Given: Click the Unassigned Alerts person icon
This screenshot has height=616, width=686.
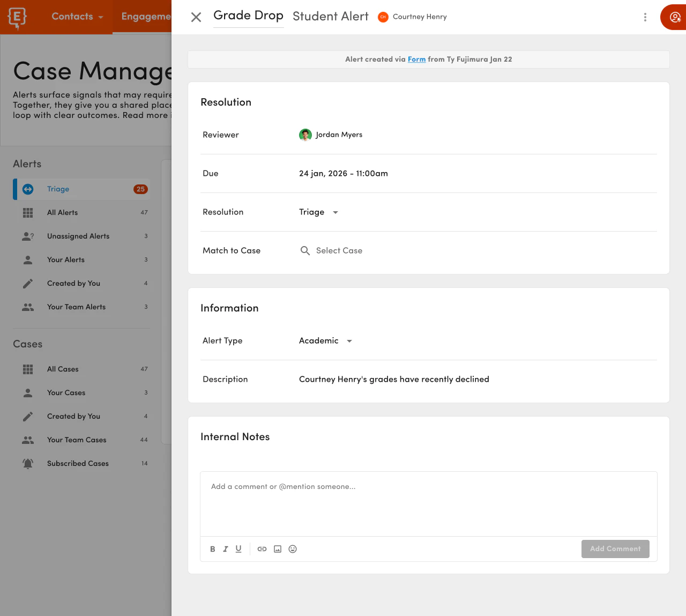Looking at the screenshot, I should 28,236.
